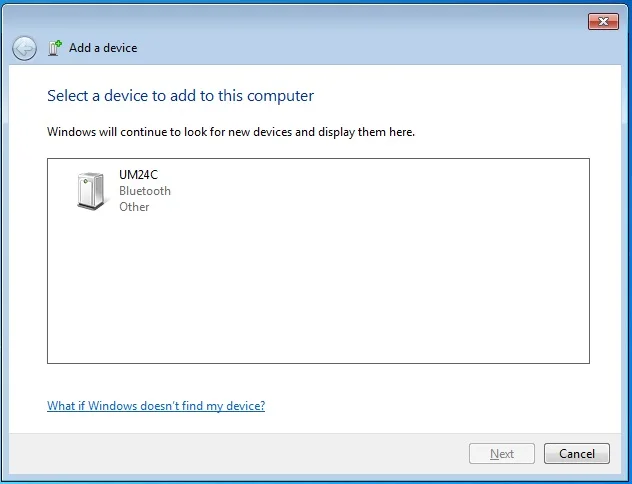Select the UM24C tower device icon

click(x=91, y=191)
